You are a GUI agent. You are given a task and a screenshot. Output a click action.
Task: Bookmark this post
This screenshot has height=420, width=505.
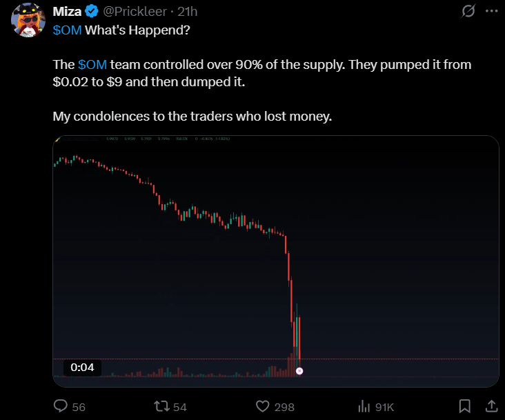pyautogui.click(x=465, y=406)
